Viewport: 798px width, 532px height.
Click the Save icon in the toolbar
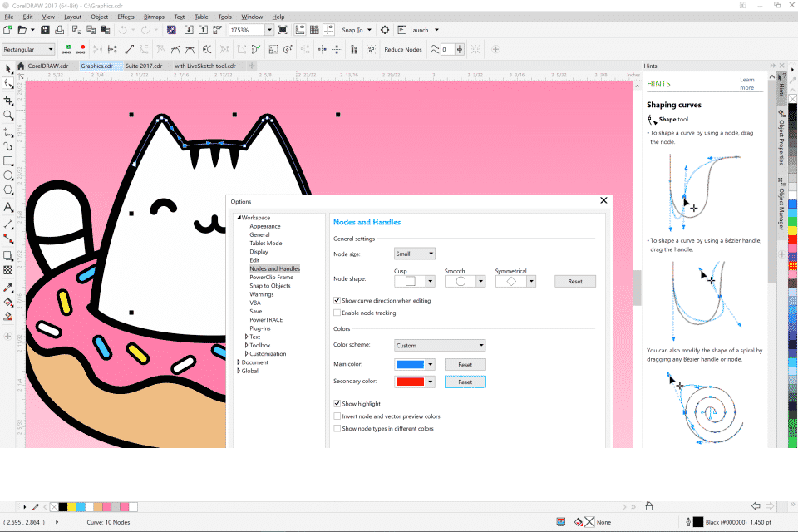[x=45, y=30]
